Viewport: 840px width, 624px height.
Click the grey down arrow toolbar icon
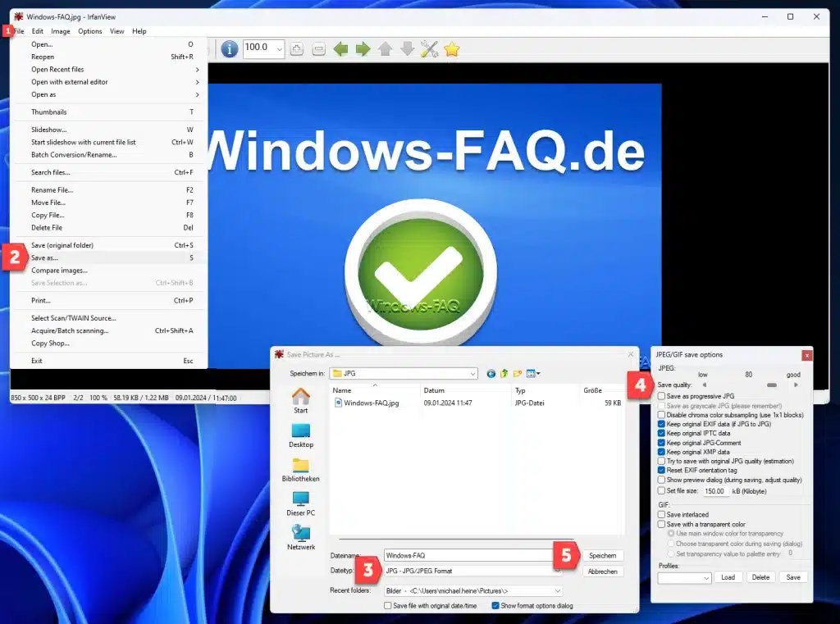pos(407,49)
